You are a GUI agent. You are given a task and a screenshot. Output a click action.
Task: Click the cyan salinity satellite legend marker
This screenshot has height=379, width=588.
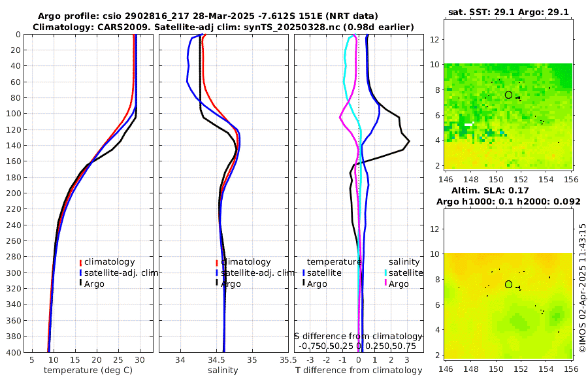pos(385,273)
